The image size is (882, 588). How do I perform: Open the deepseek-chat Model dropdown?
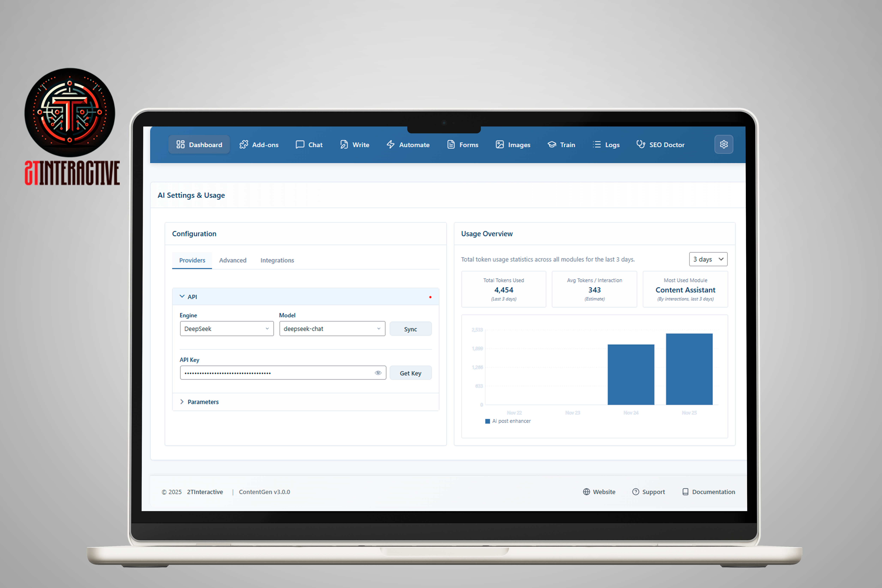[332, 328]
